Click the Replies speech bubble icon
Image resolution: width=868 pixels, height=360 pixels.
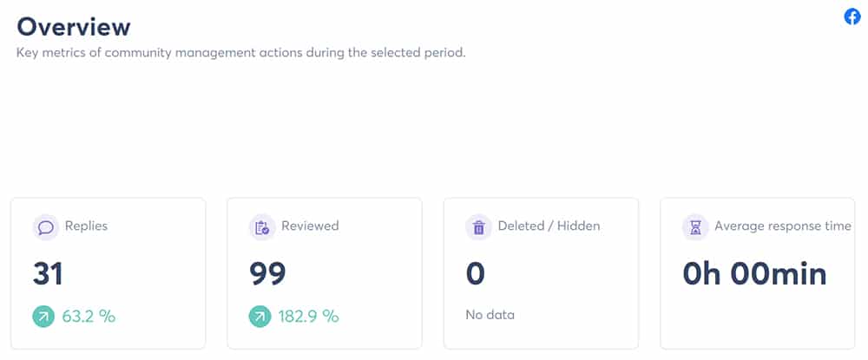point(44,227)
